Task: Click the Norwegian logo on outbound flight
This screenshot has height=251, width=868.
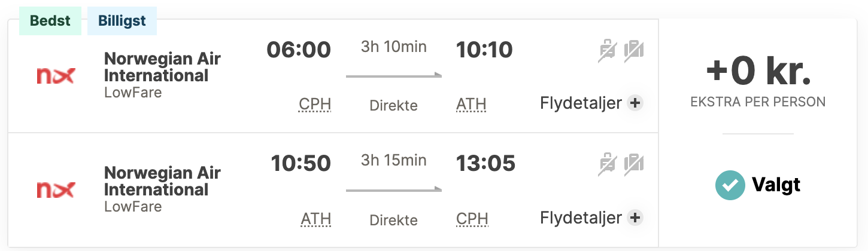Action: coord(56,76)
